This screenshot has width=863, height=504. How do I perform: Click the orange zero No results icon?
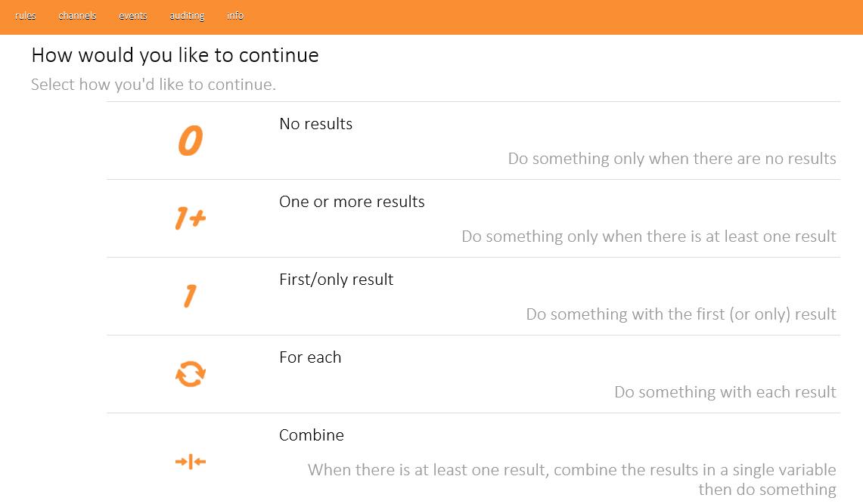point(190,141)
